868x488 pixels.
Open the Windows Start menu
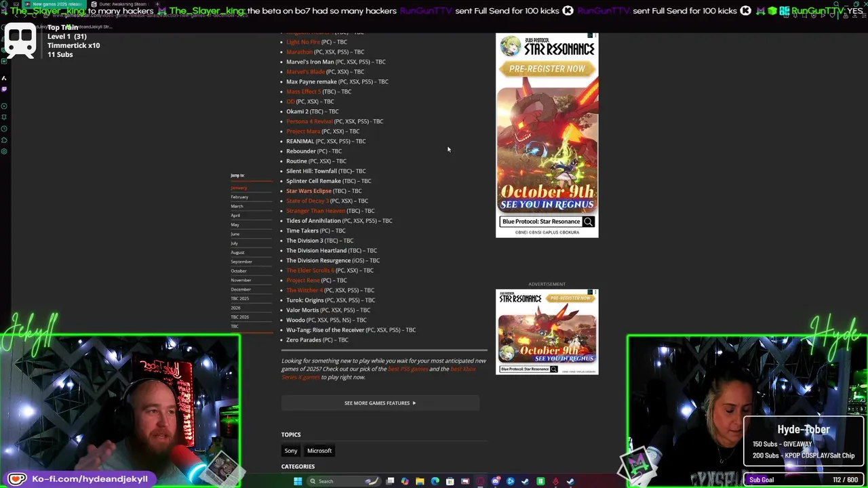(298, 481)
